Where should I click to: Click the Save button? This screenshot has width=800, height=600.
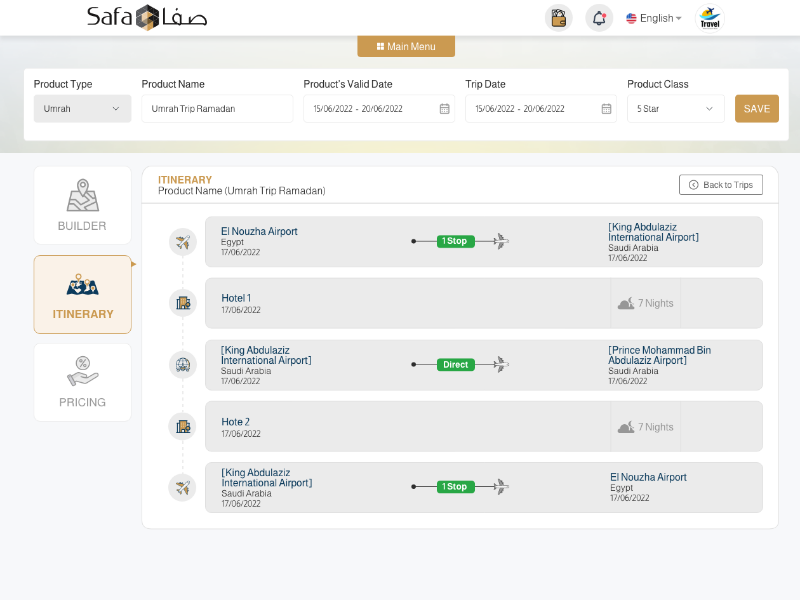coord(756,109)
